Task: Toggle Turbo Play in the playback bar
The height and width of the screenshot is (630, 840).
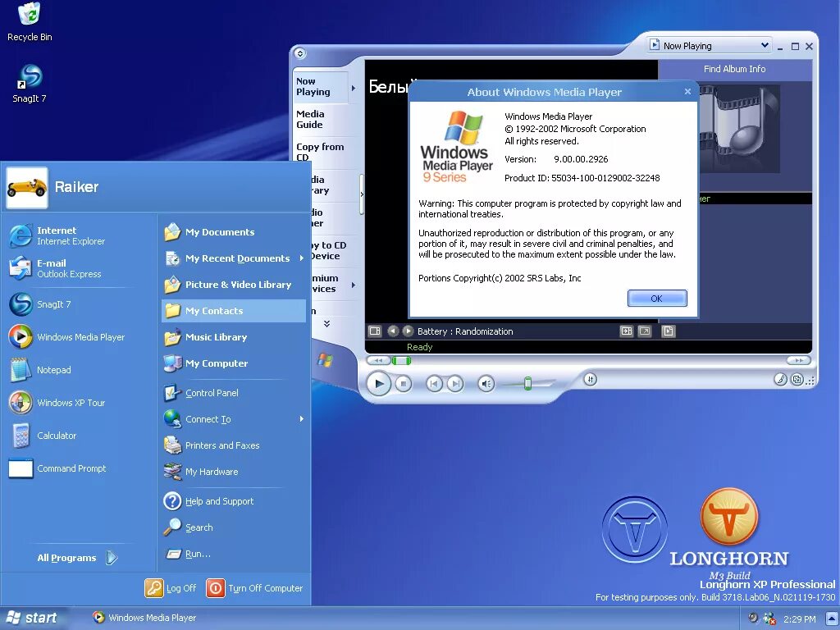Action: 591,378
